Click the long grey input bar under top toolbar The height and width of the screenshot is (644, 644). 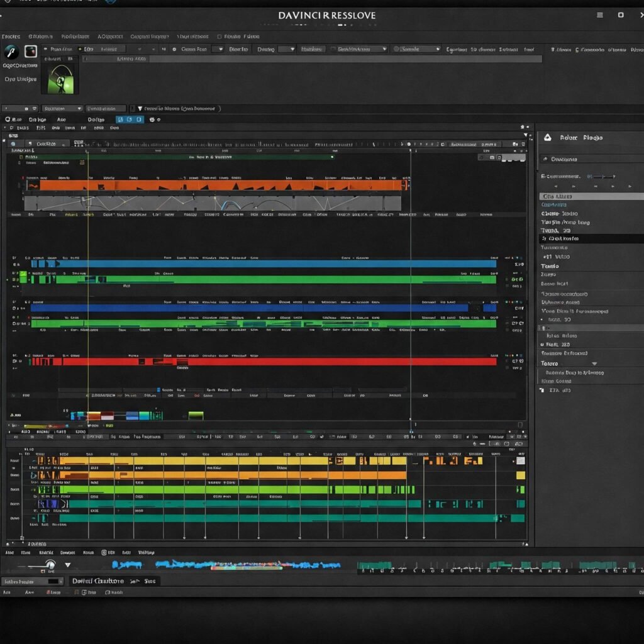tap(312, 58)
